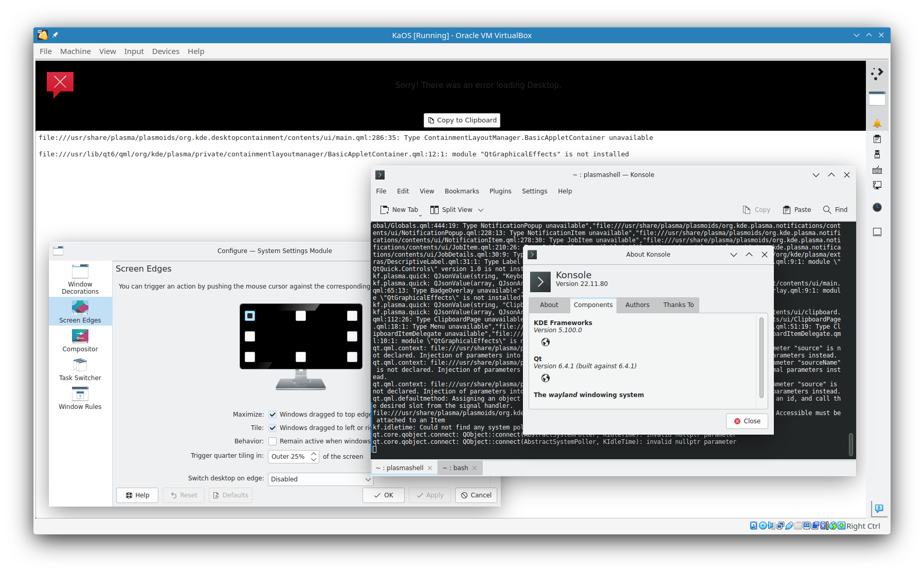The image size is (924, 574).
Task: Click the quarter tiling Outer 25% spinbox arrows
Action: coord(314,457)
